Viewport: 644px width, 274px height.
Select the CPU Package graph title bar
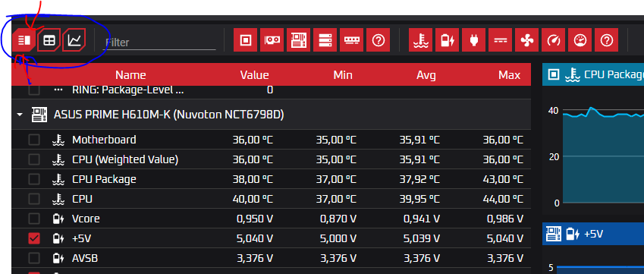[593, 74]
